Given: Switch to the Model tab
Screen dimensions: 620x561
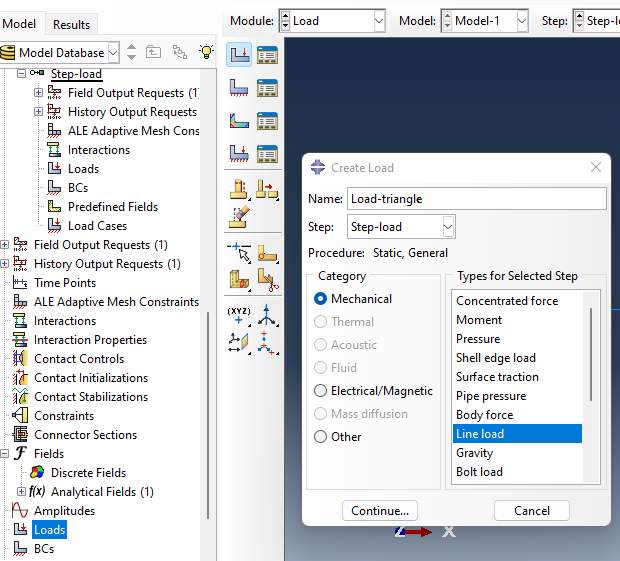Looking at the screenshot, I should tap(19, 24).
